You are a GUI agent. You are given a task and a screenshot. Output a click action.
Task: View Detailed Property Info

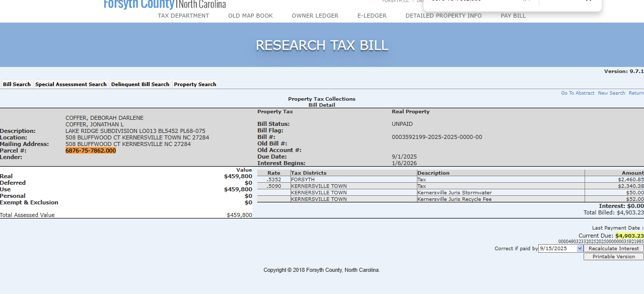(x=443, y=16)
